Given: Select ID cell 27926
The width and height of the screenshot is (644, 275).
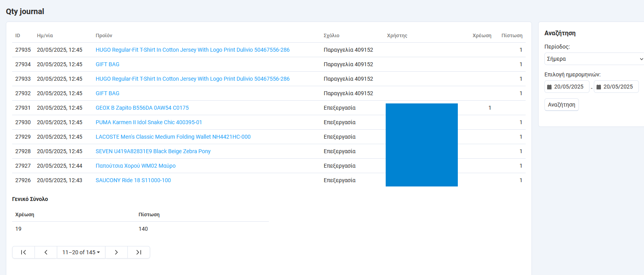Looking at the screenshot, I should coord(23,180).
